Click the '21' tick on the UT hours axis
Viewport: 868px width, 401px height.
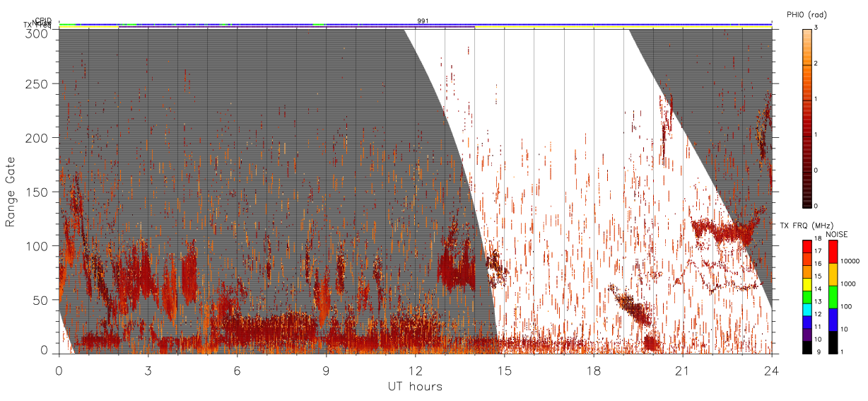tap(683, 370)
